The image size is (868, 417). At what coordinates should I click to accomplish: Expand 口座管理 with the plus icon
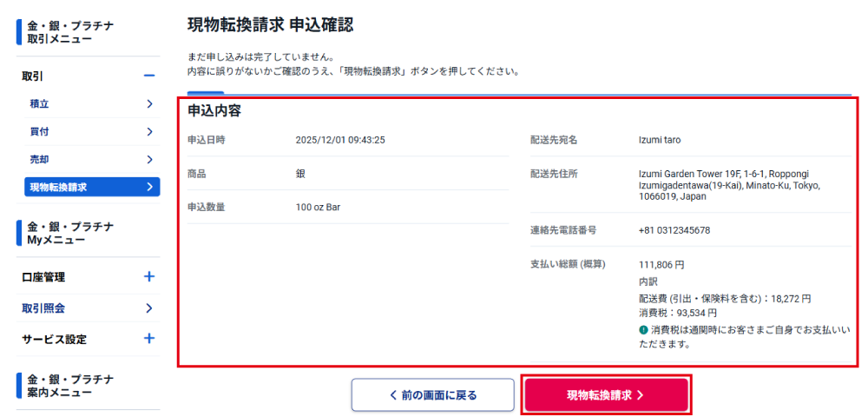click(148, 277)
